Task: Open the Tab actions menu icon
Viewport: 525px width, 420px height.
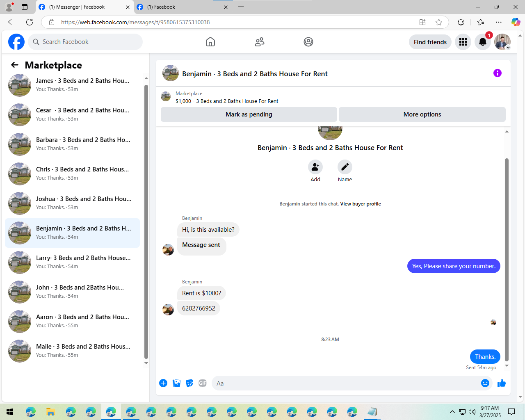Action: 25,7
